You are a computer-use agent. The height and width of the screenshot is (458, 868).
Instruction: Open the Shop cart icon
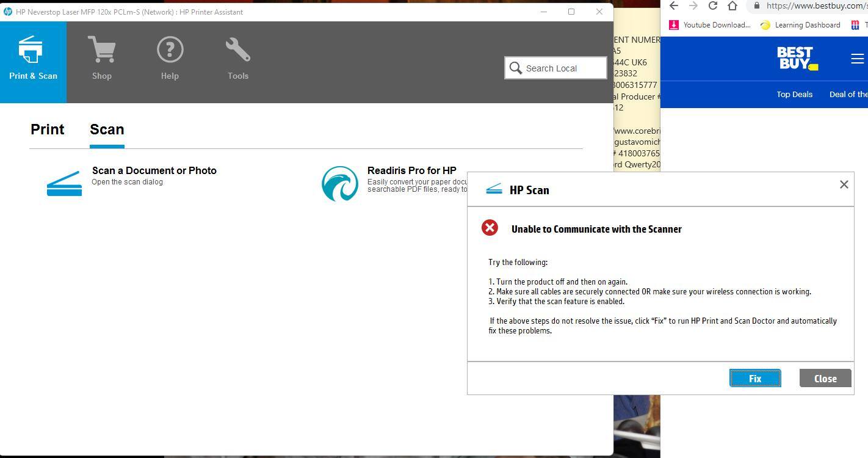coord(101,50)
